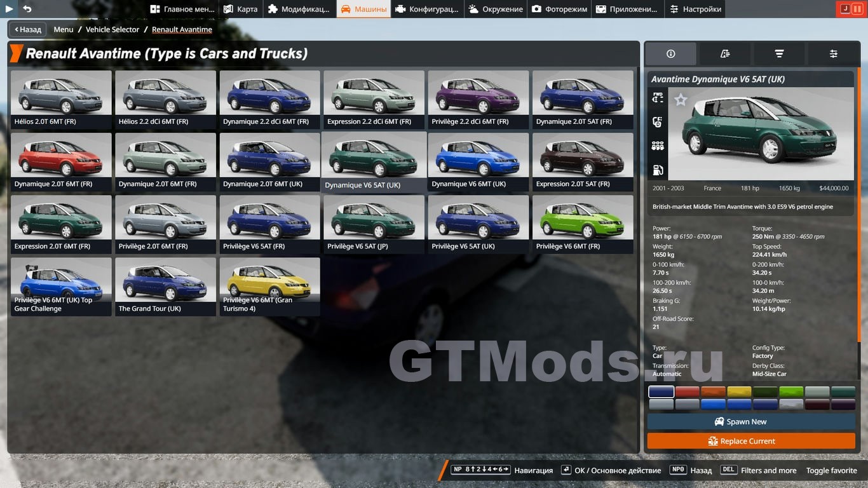
Task: Open the Карта (Map) menu tab
Action: click(x=241, y=9)
